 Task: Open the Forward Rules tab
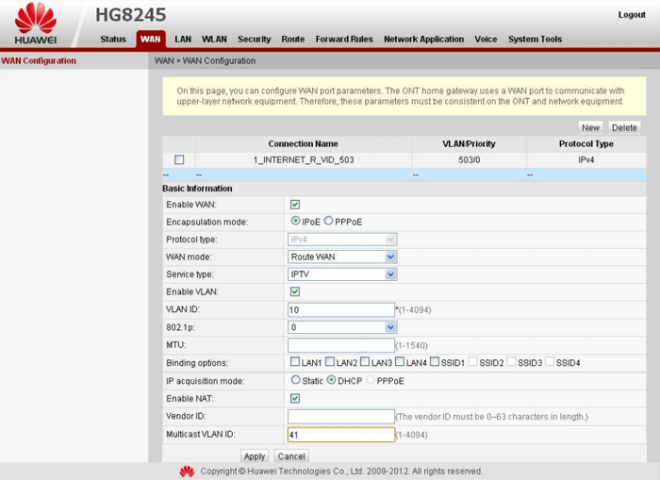coord(344,39)
